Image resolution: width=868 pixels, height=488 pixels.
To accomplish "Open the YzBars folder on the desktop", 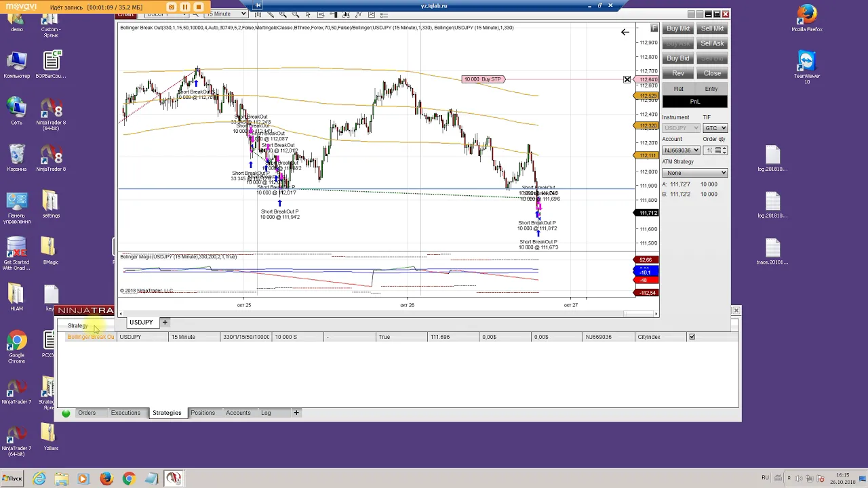I will coord(51,437).
